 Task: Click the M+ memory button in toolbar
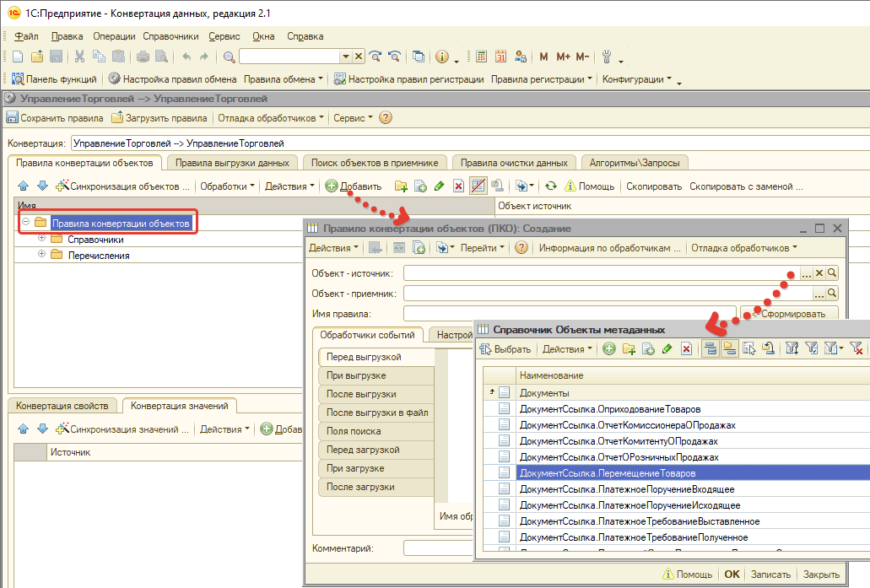click(563, 57)
